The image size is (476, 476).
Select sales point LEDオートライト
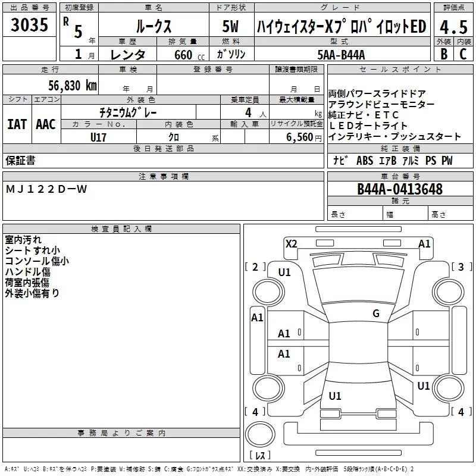368,126
